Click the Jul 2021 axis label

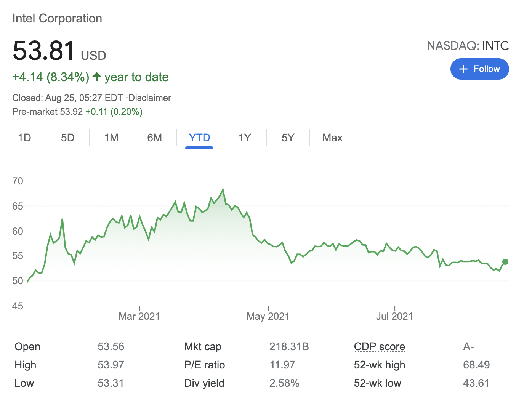pyautogui.click(x=395, y=316)
